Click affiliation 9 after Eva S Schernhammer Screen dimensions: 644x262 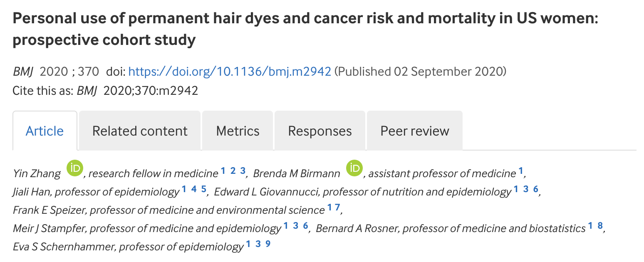268,244
